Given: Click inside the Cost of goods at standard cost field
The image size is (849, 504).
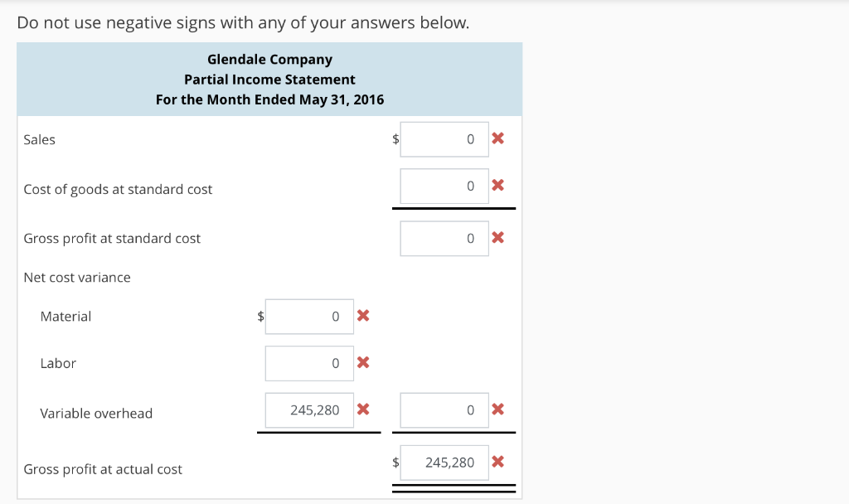Looking at the screenshot, I should click(x=444, y=186).
